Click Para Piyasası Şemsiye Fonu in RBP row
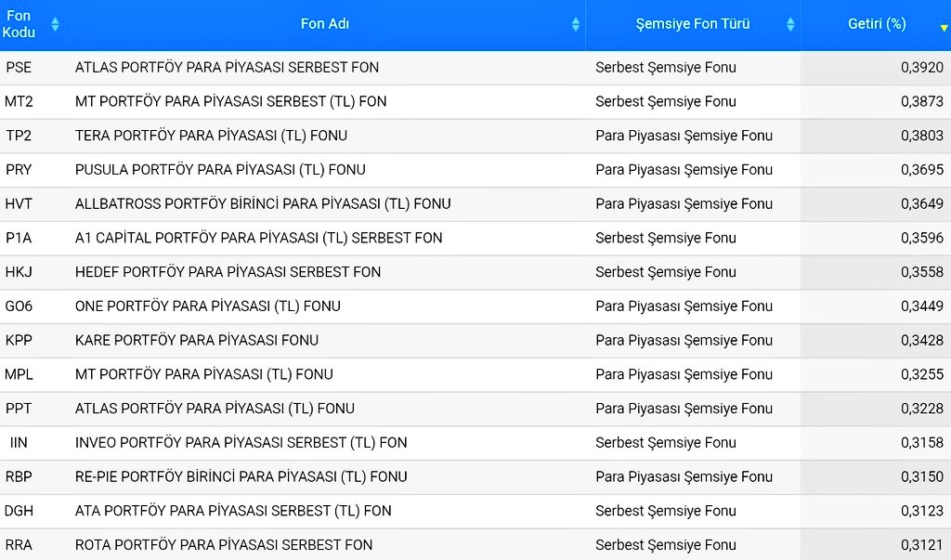The image size is (951, 560). click(684, 477)
